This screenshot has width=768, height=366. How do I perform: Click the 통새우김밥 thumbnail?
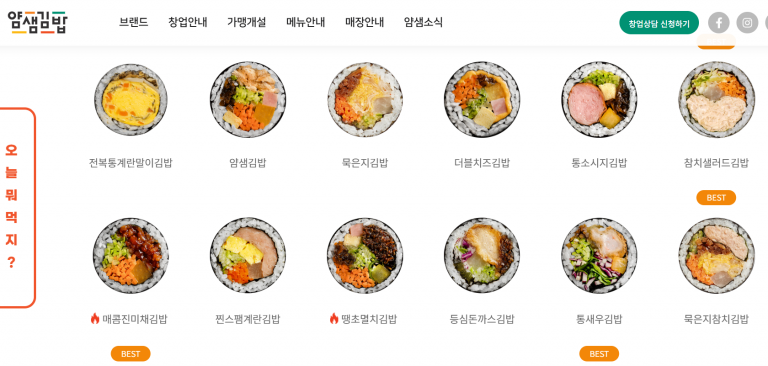click(599, 256)
